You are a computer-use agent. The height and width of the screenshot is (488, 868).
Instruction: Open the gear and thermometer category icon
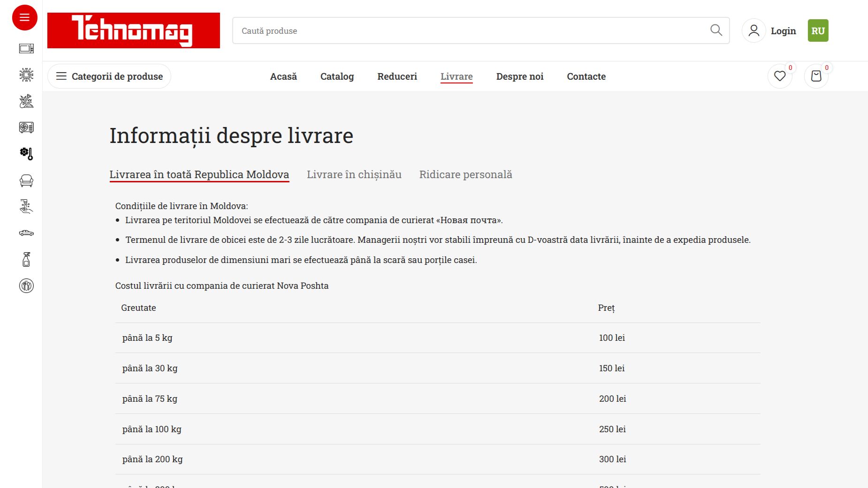(26, 154)
